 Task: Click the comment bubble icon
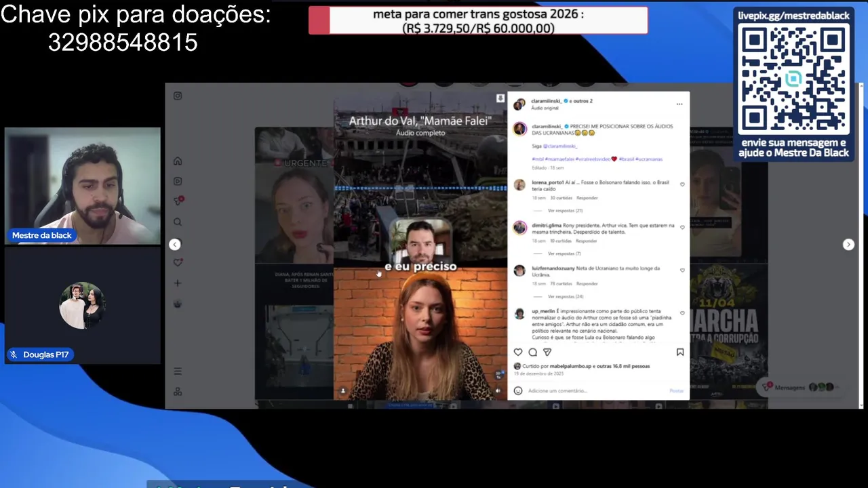pos(533,352)
